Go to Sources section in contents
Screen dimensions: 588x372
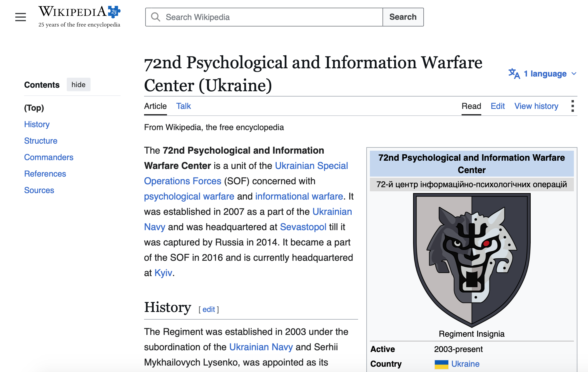39,190
